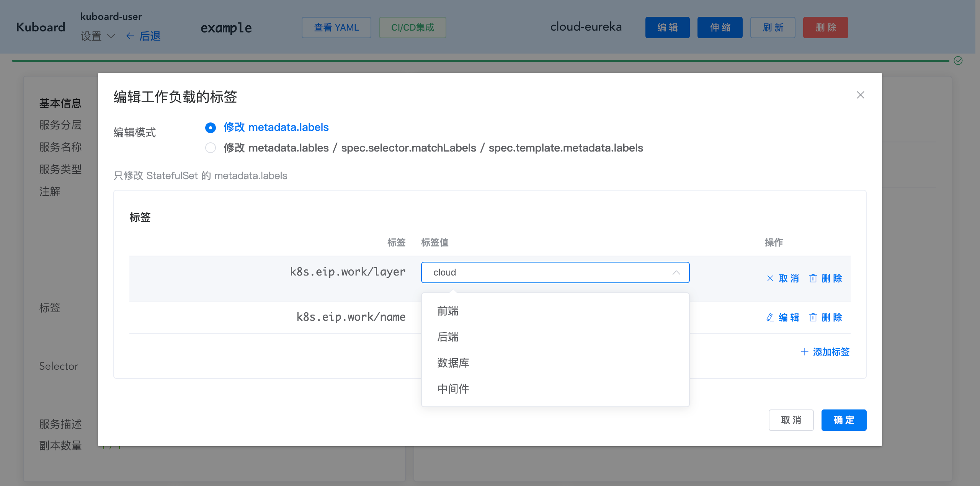Screen dimensions: 980x486
Task: Choose 后端 from the dropdown list
Action: [555, 337]
